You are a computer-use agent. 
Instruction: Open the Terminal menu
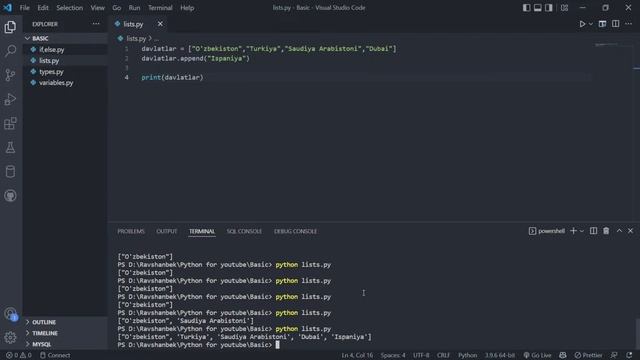click(x=160, y=8)
